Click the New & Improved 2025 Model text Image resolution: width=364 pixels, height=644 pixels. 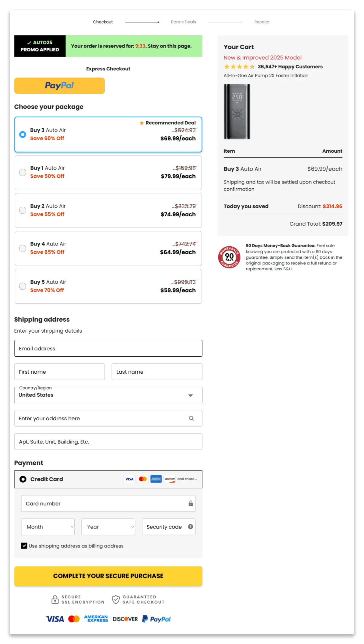[262, 57]
